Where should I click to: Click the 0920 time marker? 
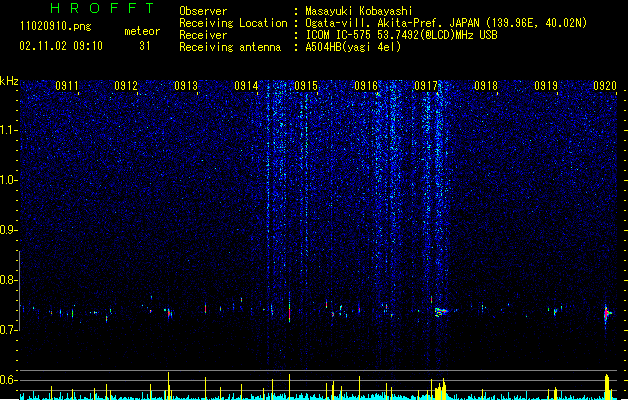pos(605,86)
